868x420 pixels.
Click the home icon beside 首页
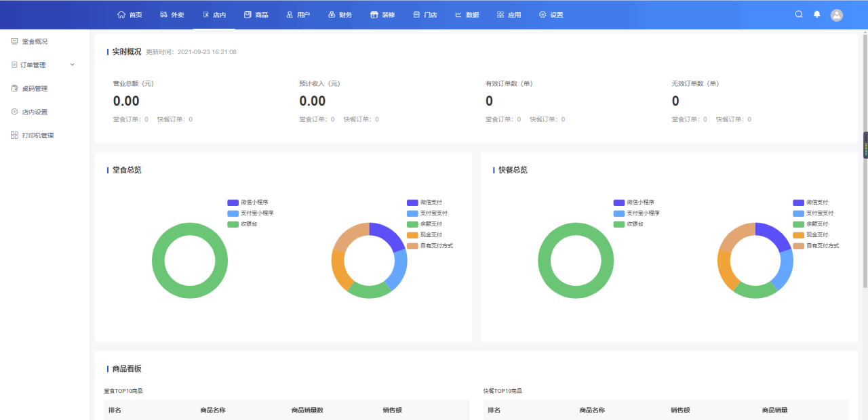(x=121, y=15)
